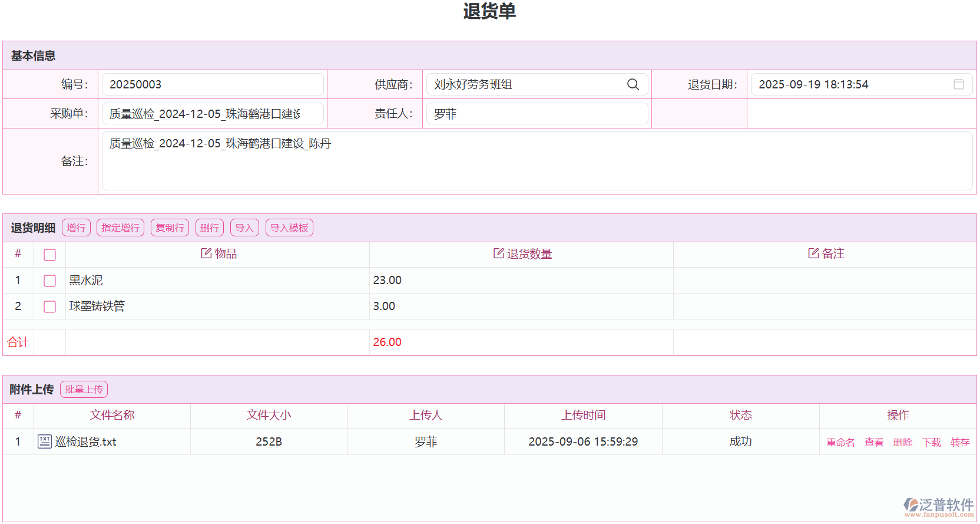Viewport: 980px width, 524px height.
Task: Open the 采购单 selection field
Action: click(213, 114)
